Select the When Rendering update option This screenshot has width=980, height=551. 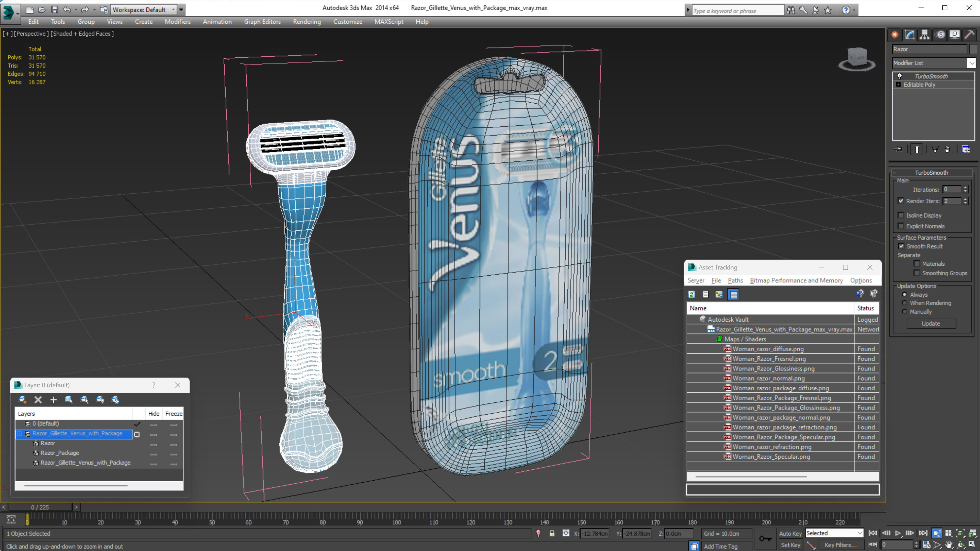pos(905,303)
